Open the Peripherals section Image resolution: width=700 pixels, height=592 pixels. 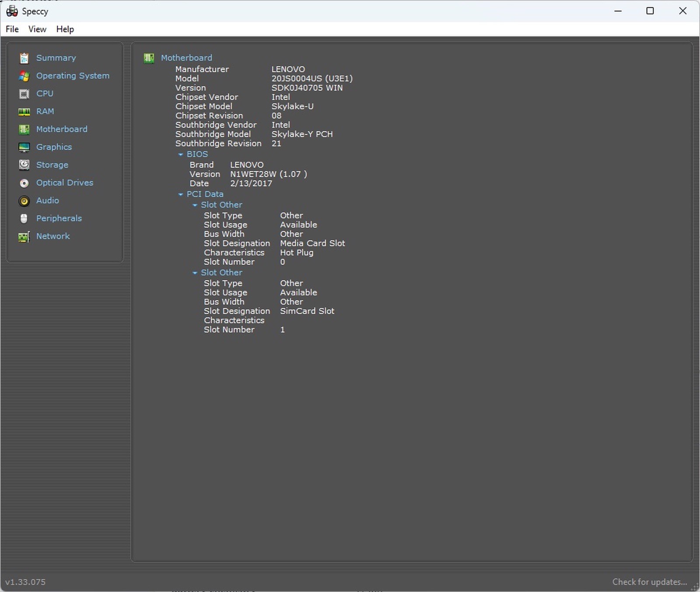(59, 218)
